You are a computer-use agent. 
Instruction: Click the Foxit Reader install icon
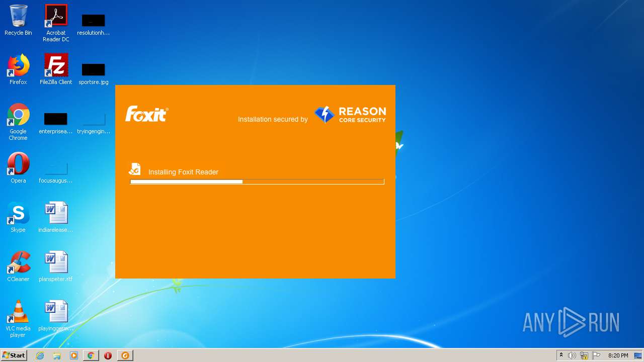click(x=134, y=169)
